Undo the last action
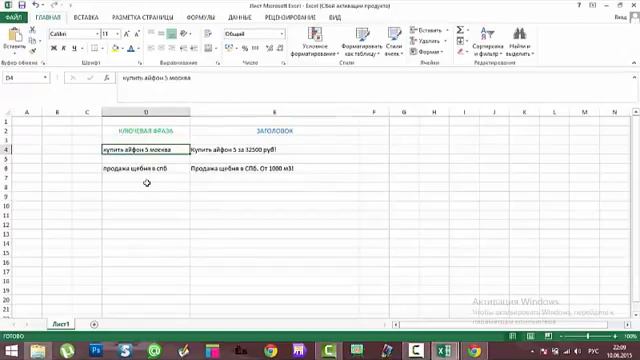 (36, 5)
